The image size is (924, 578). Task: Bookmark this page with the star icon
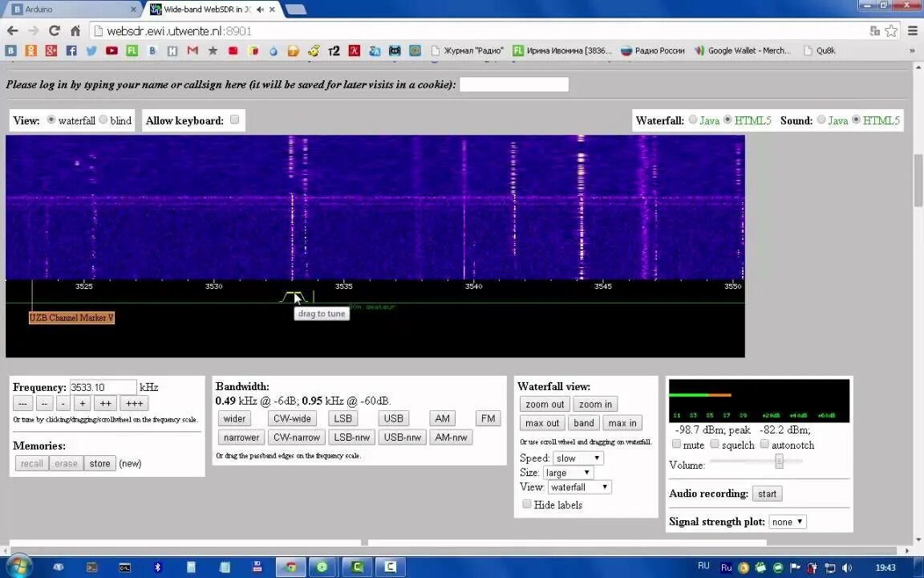tap(891, 31)
